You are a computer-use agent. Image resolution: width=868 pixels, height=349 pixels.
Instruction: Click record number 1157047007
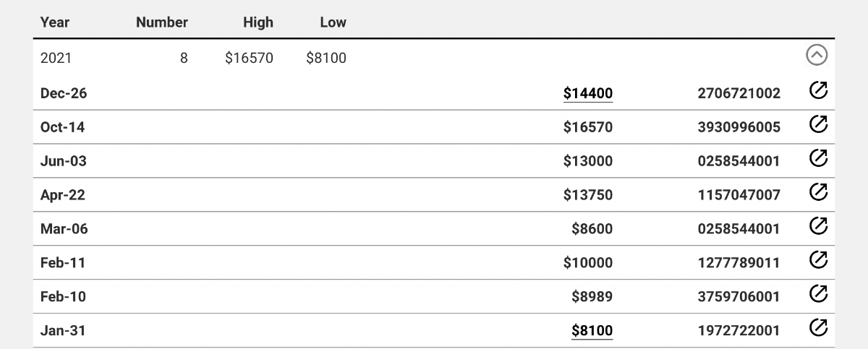pyautogui.click(x=739, y=195)
